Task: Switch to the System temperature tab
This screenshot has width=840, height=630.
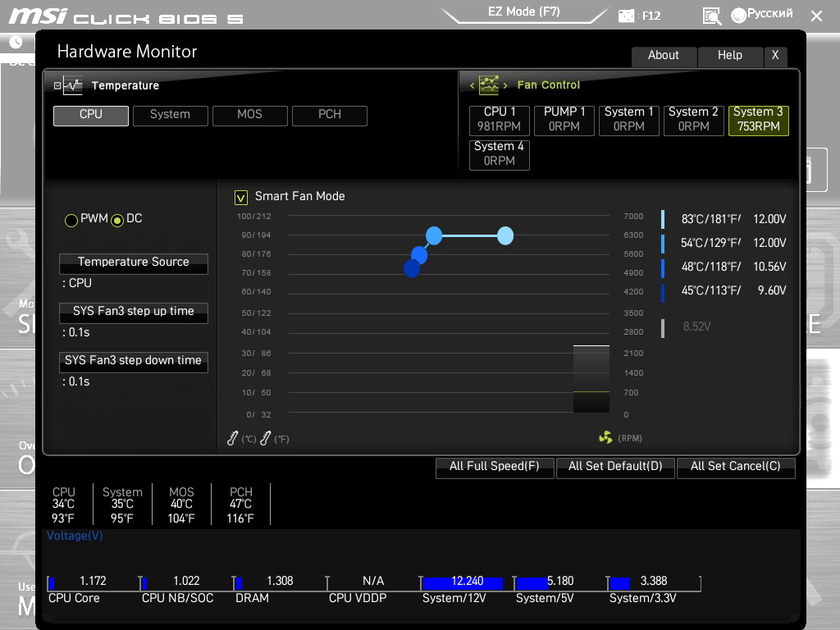Action: click(x=171, y=115)
